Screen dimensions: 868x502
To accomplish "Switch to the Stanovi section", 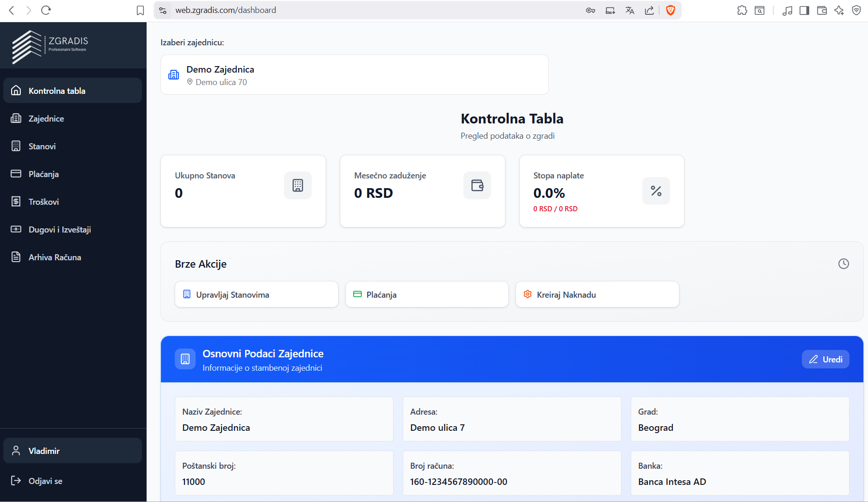I will pos(42,146).
